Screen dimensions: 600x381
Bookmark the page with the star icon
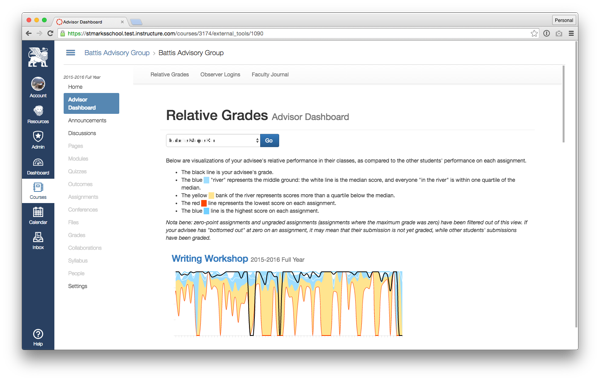click(x=534, y=33)
